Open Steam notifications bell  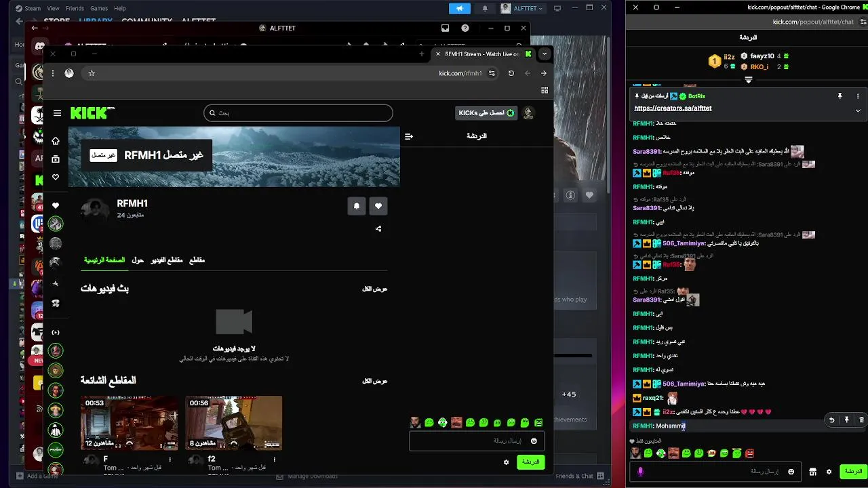(485, 8)
